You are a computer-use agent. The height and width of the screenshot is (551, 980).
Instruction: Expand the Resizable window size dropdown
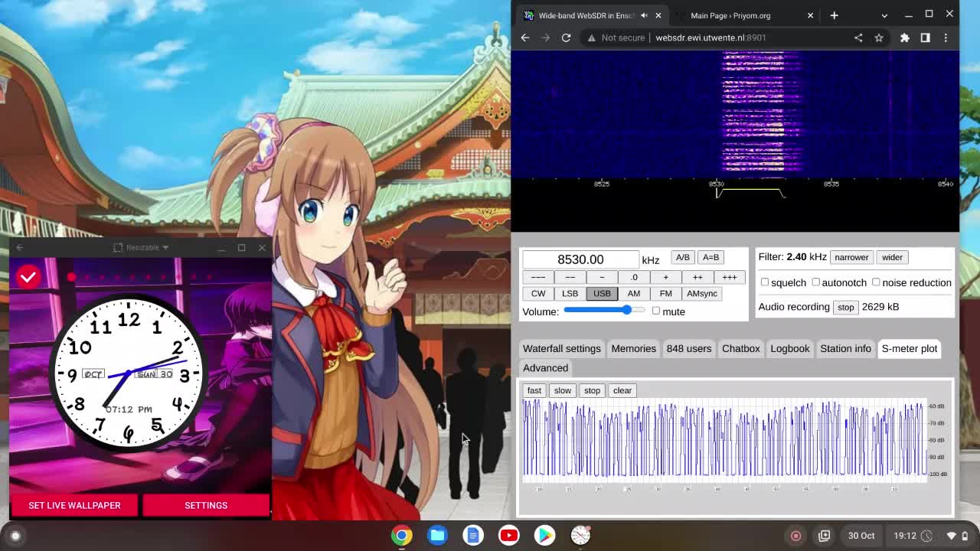141,247
